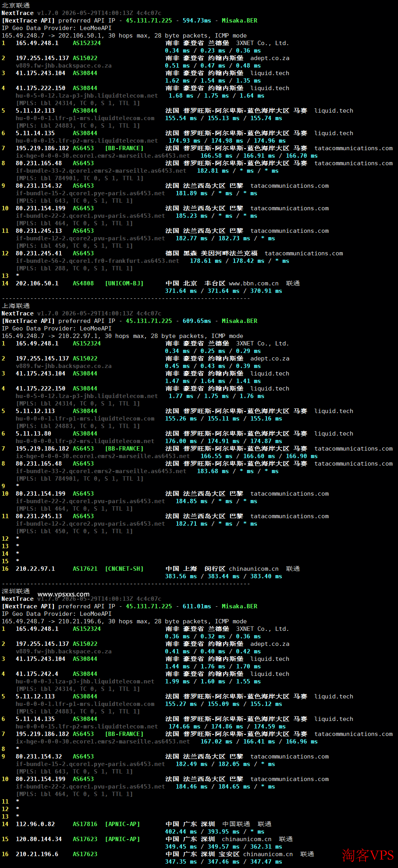Click hostname 'if-bundle-56-2.qcore1.fr0-frankfurt.as6453.net'

(x=98, y=261)
